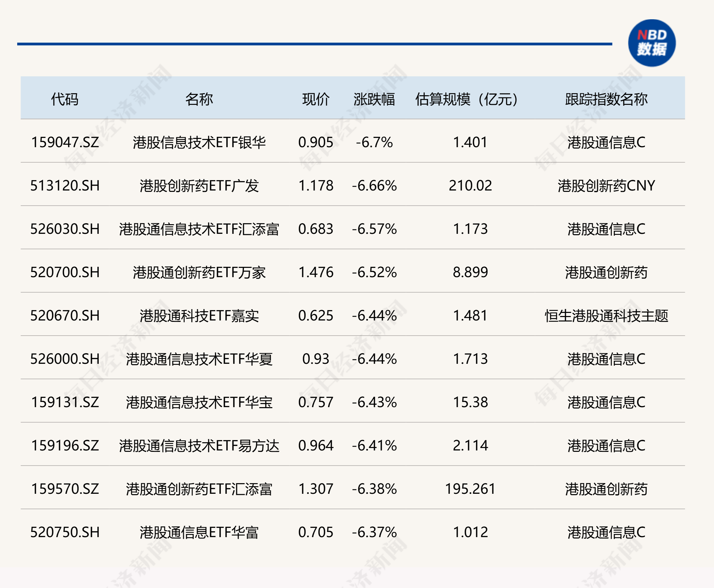Image resolution: width=714 pixels, height=588 pixels.
Task: Click change value -6.57%
Action: coord(374,229)
